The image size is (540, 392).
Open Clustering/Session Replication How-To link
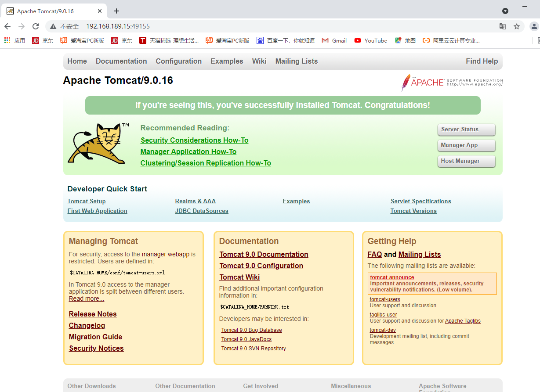tap(206, 163)
